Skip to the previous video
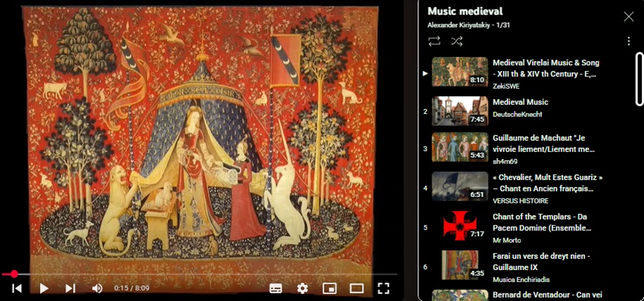Screen dimensions: 644x301 pyautogui.click(x=18, y=288)
